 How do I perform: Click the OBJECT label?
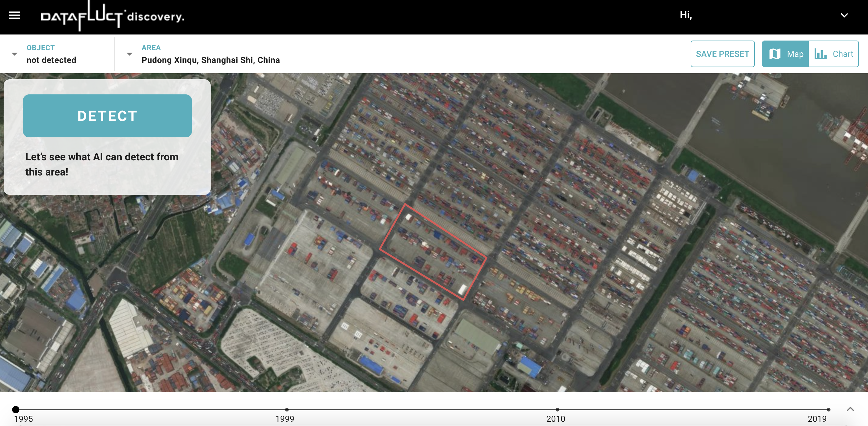[x=41, y=48]
